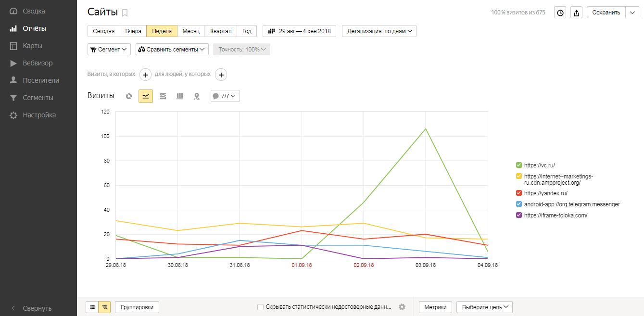Open the 29 авг — 4 сен 2018 date picker
The height and width of the screenshot is (316, 644).
pos(299,31)
